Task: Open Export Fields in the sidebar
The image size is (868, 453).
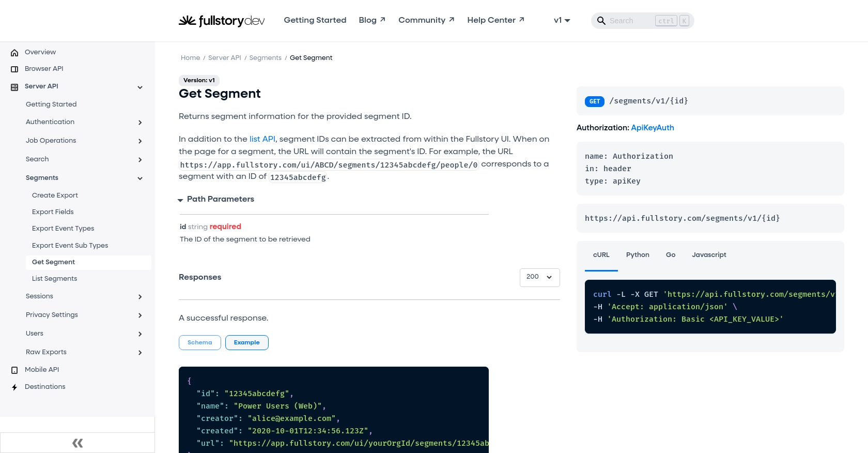Action: [x=53, y=212]
